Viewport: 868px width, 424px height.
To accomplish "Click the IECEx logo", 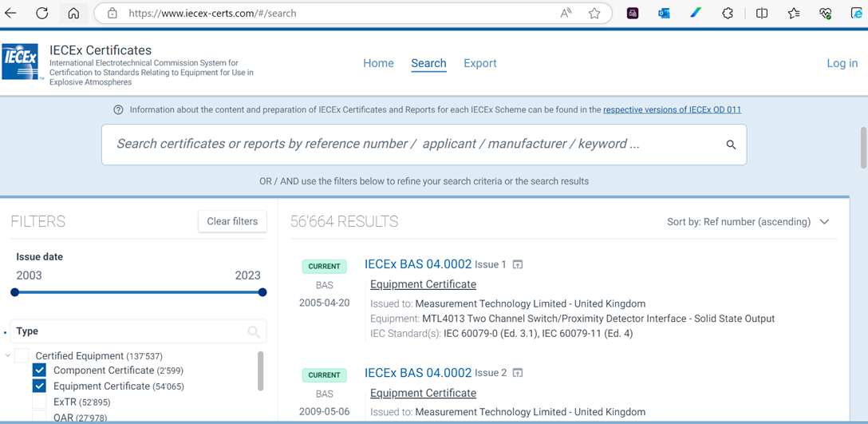I will [x=21, y=62].
